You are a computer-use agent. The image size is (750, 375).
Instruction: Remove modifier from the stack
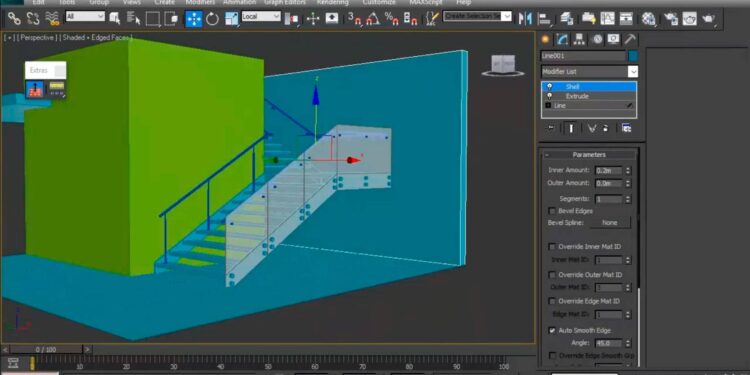click(605, 128)
